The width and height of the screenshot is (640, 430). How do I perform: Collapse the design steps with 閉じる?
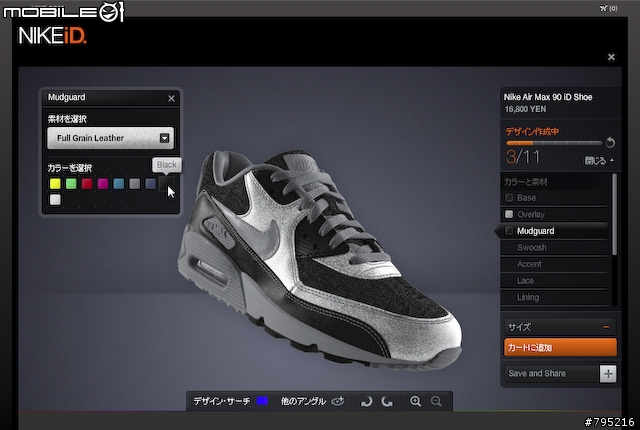pyautogui.click(x=599, y=161)
